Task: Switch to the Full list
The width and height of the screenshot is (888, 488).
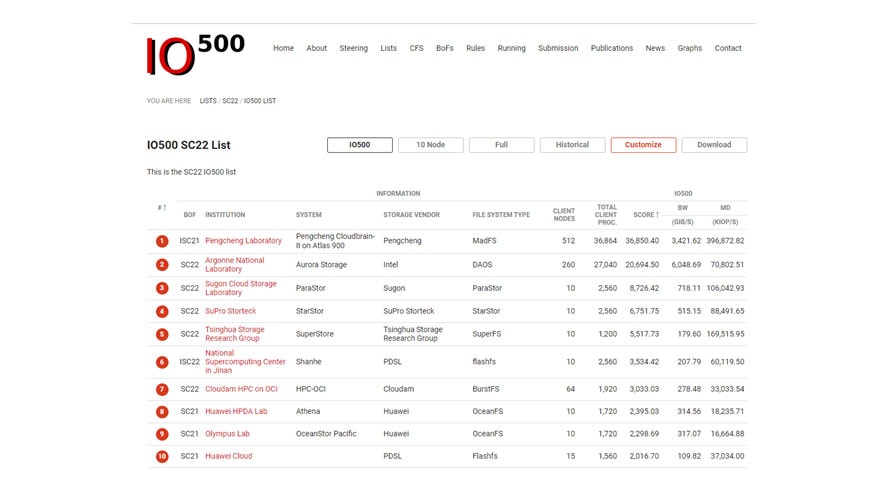Action: tap(501, 145)
